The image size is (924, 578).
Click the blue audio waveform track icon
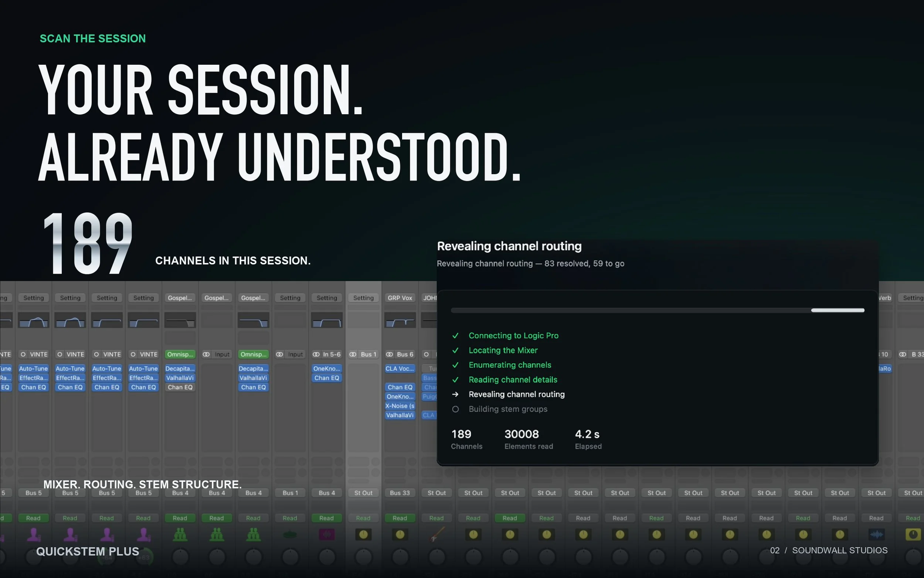pyautogui.click(x=876, y=534)
